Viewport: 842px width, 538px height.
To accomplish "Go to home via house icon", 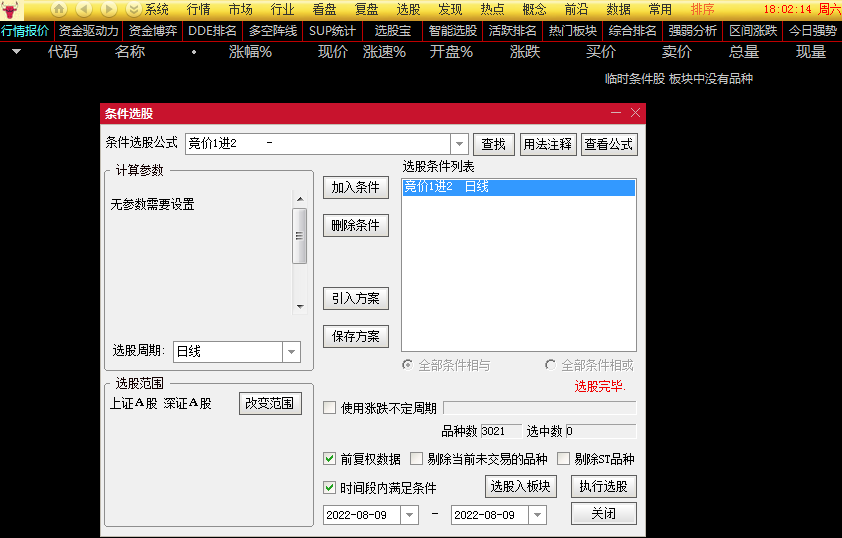I will [x=59, y=9].
